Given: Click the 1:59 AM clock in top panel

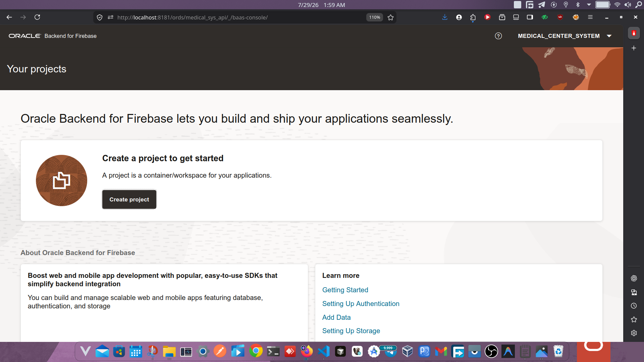Looking at the screenshot, I should 334,5.
